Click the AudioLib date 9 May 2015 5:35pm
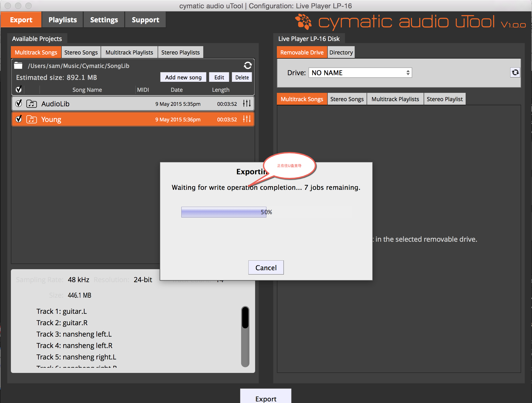Viewport: 532px width, 403px height. (x=178, y=104)
